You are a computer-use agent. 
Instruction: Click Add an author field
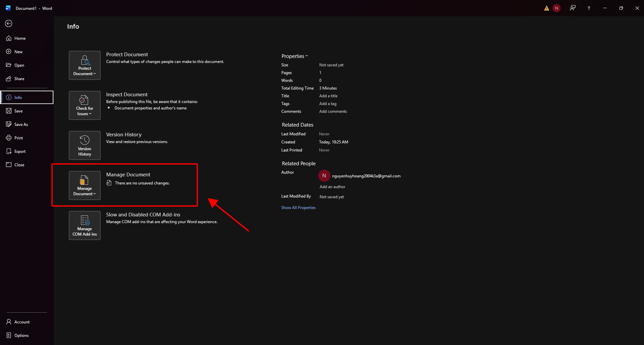click(x=333, y=187)
